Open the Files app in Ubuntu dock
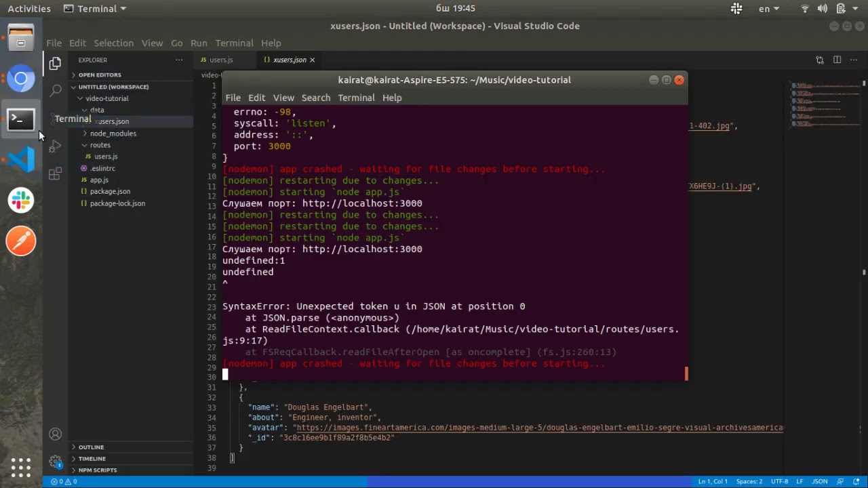 point(21,38)
